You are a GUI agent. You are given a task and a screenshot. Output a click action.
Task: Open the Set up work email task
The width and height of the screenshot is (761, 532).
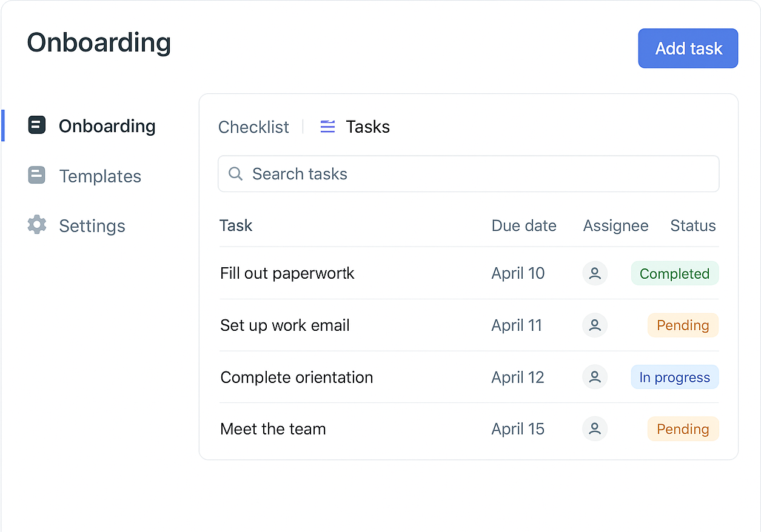click(x=285, y=325)
